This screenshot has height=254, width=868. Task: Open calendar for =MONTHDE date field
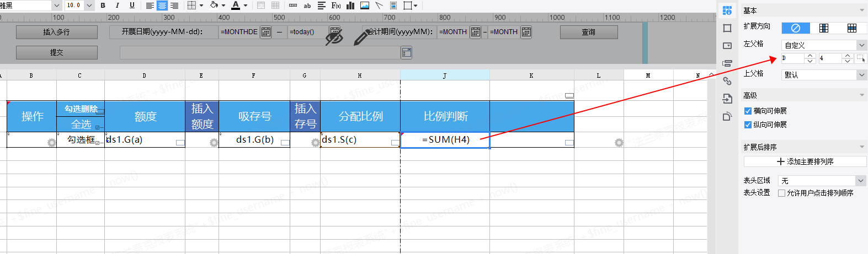tap(265, 32)
